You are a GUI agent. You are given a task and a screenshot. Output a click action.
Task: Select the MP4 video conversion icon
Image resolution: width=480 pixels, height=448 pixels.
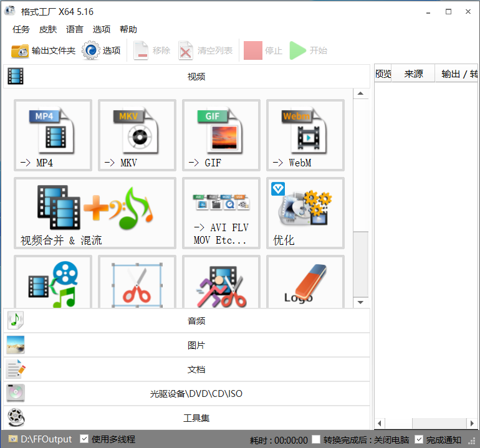[53, 135]
